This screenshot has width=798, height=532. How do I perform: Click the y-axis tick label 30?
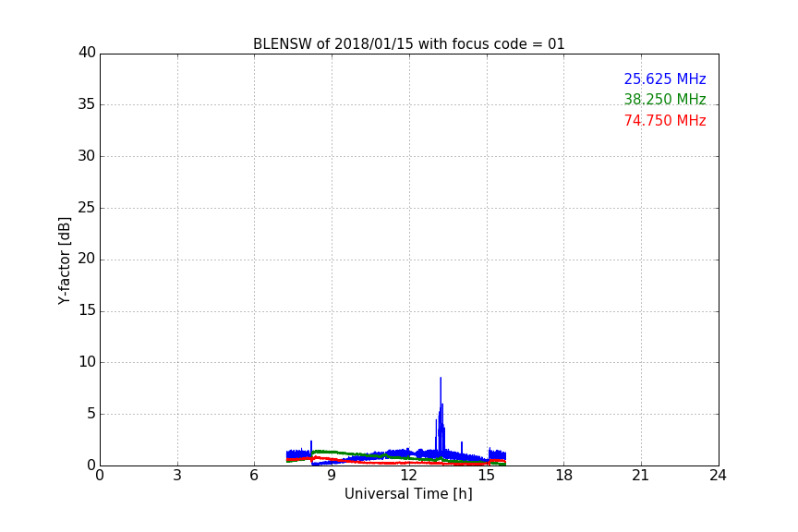point(87,156)
